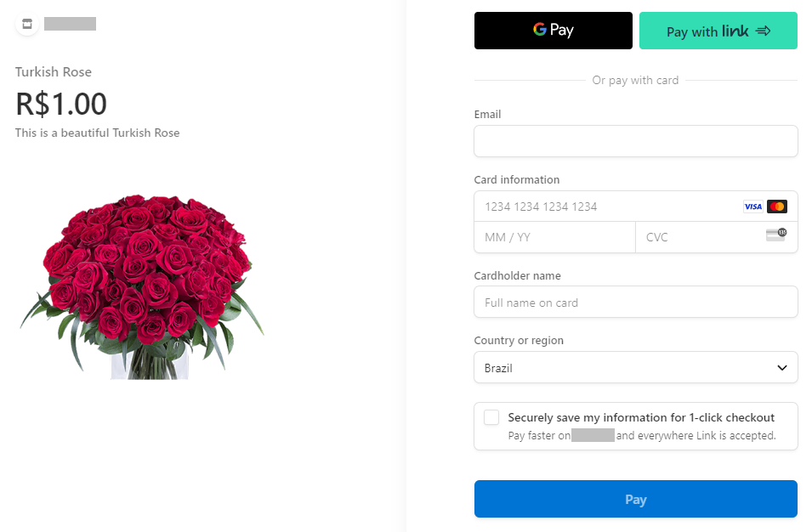
Task: Focus the Email input field
Action: click(x=635, y=141)
